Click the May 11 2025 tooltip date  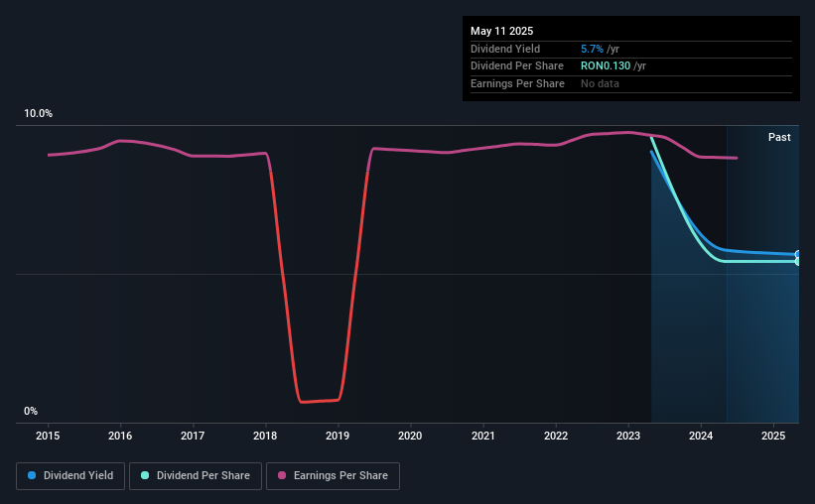(x=501, y=31)
